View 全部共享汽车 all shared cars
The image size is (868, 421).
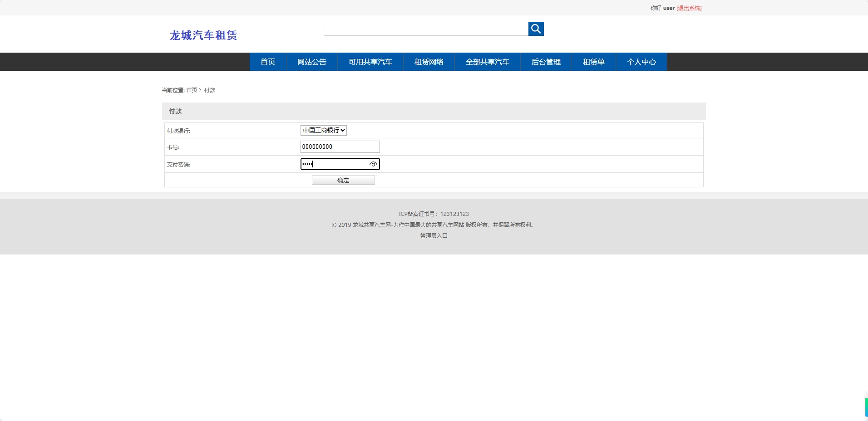coord(488,62)
